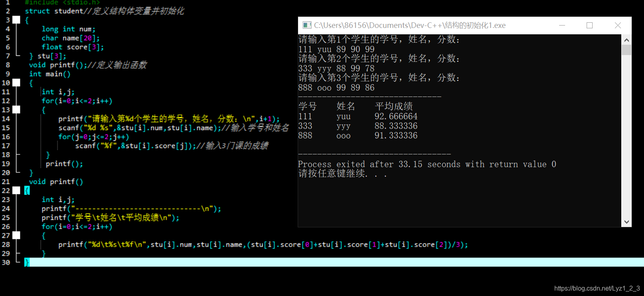Click line number 14 in gutter
The image size is (644, 296).
pos(6,118)
